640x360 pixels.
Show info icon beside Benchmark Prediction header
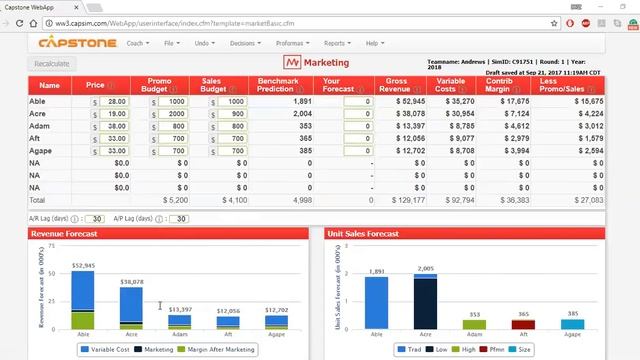299,89
